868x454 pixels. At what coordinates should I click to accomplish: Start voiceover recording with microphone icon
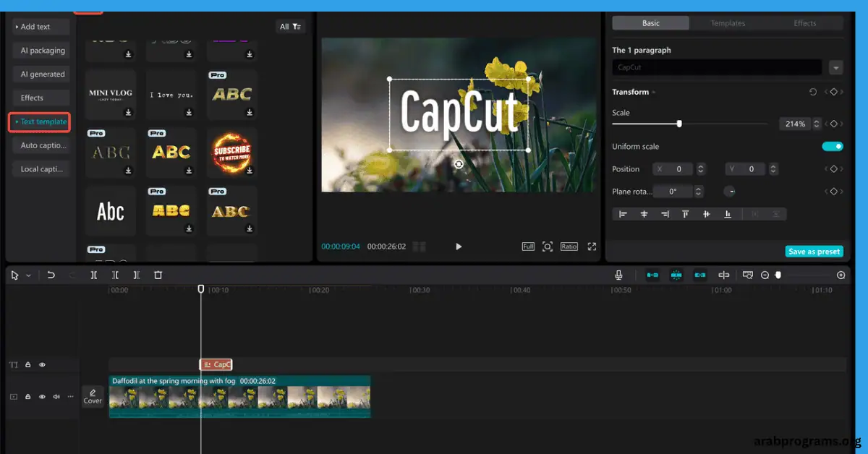pos(619,275)
